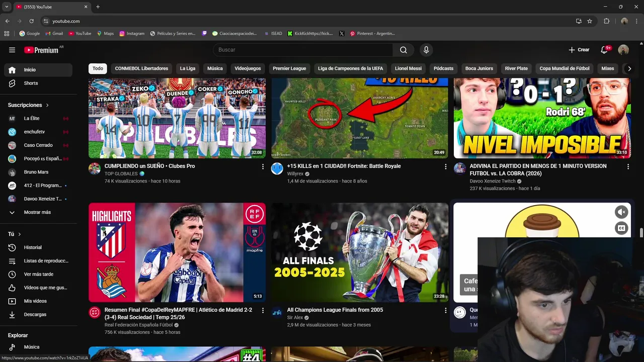Select the Liga de Campeones de la UEFA chip
The height and width of the screenshot is (362, 644).
click(x=350, y=68)
